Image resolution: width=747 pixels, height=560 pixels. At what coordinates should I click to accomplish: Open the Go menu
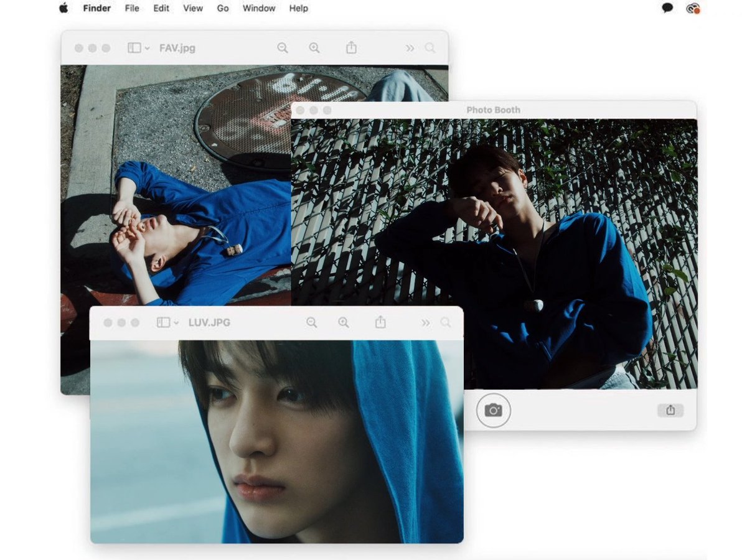[x=223, y=8]
